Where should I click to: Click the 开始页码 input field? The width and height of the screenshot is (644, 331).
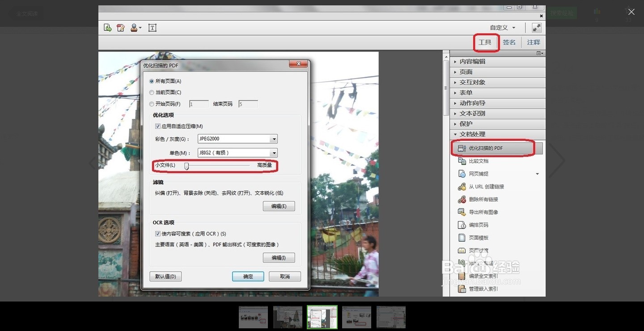pyautogui.click(x=199, y=104)
